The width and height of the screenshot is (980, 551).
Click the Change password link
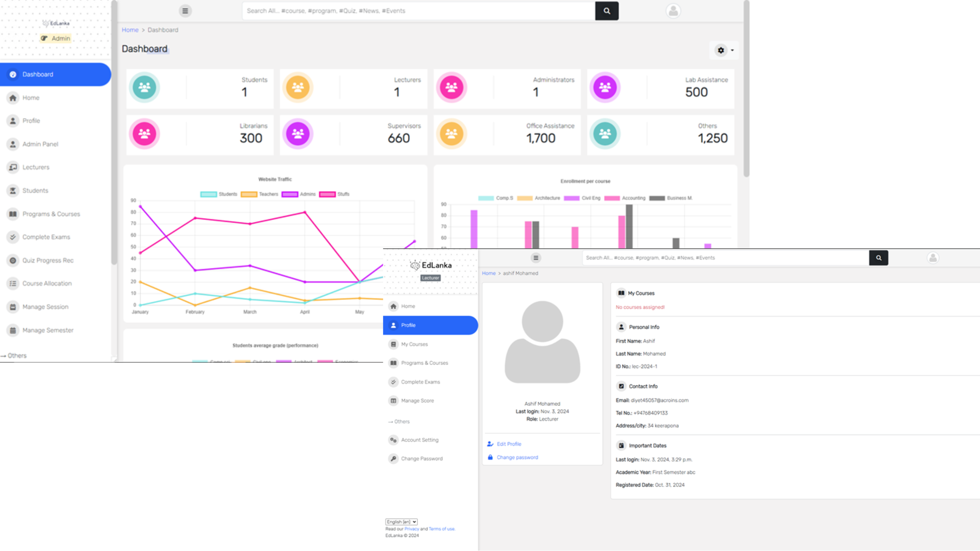point(517,457)
